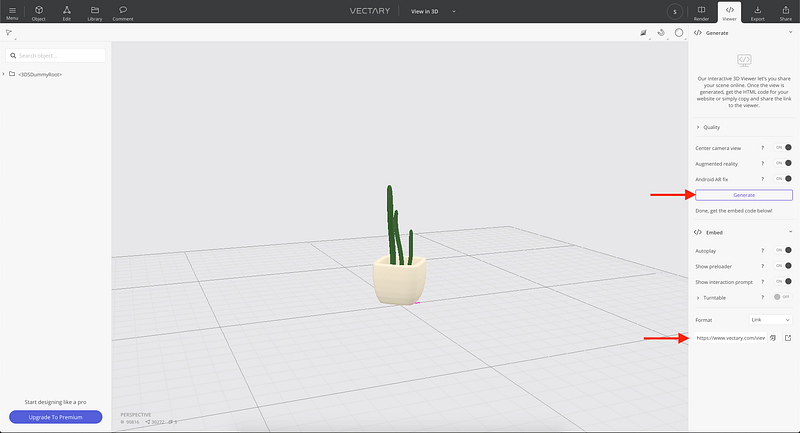Click the user avatar with letter S
This screenshot has width=800, height=433.
pyautogui.click(x=675, y=12)
